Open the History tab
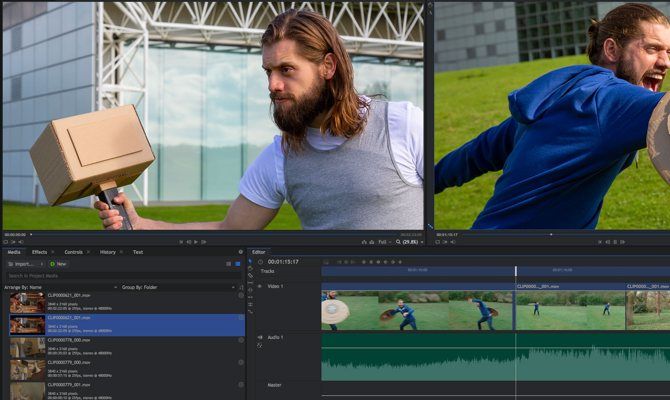The image size is (670, 400). (107, 252)
